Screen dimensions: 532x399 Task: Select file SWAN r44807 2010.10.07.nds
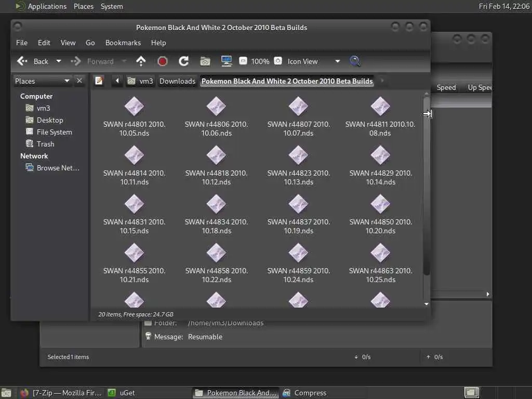pyautogui.click(x=298, y=116)
